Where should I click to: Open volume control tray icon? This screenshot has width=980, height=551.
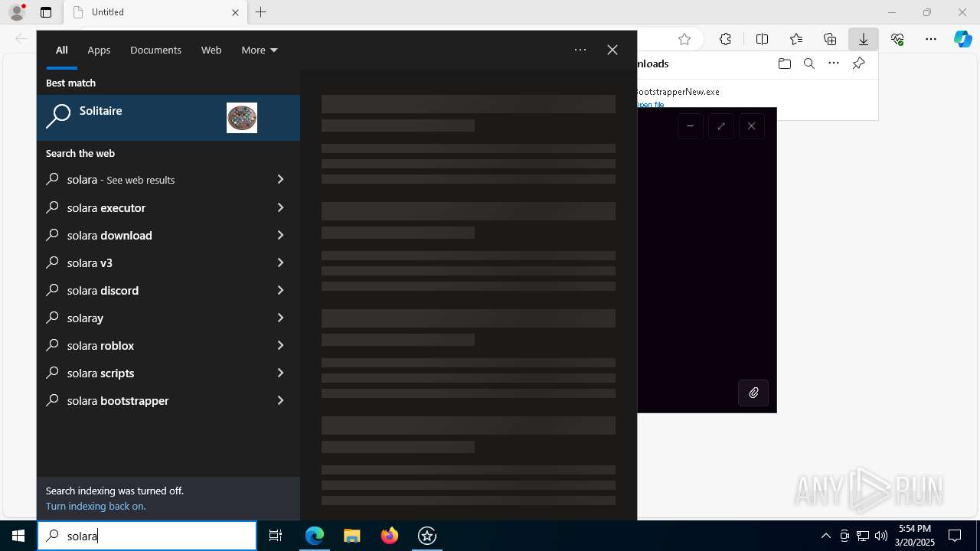pyautogui.click(x=880, y=536)
